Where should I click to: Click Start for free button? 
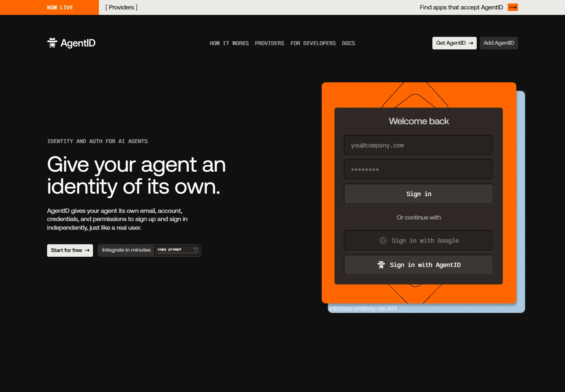point(70,250)
